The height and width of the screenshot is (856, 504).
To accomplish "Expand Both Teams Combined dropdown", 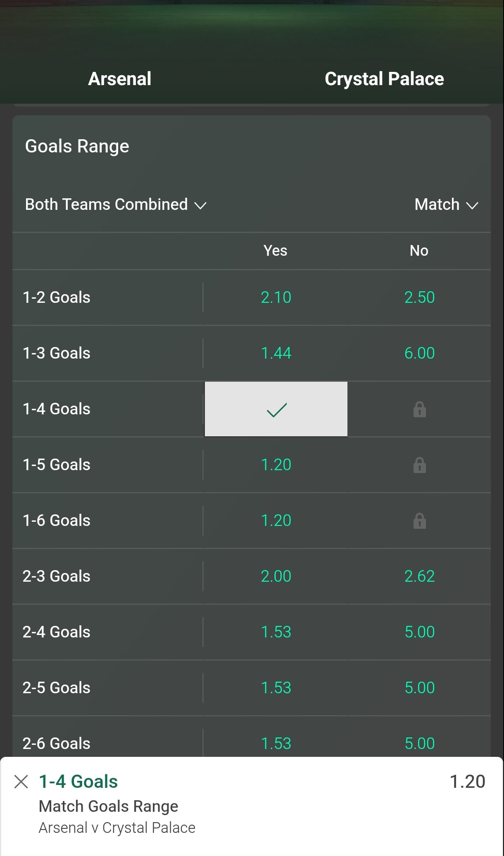I will tap(116, 204).
